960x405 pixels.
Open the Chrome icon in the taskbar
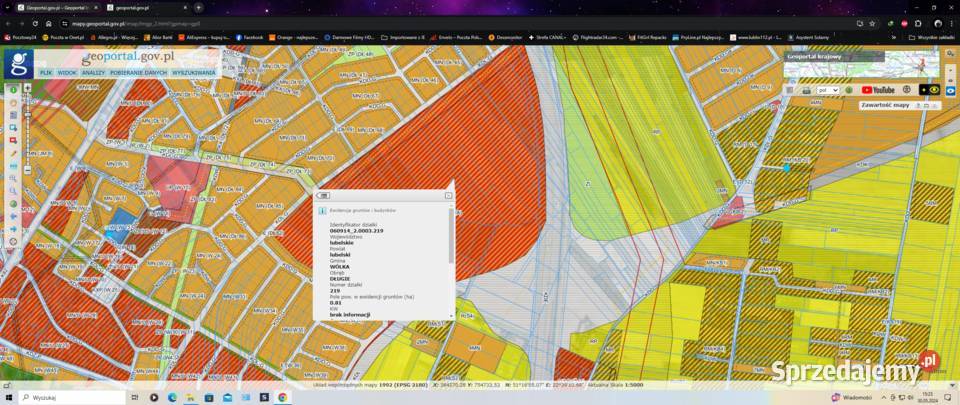[x=282, y=397]
